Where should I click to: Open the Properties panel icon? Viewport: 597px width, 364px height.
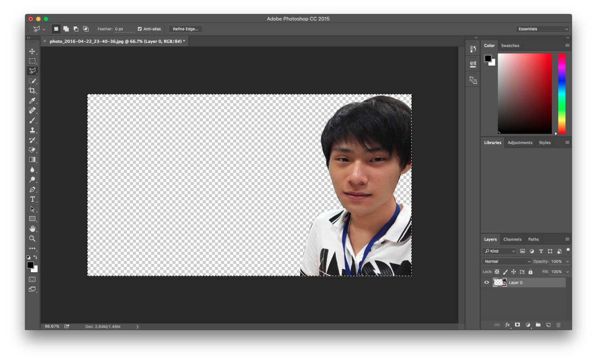click(473, 64)
